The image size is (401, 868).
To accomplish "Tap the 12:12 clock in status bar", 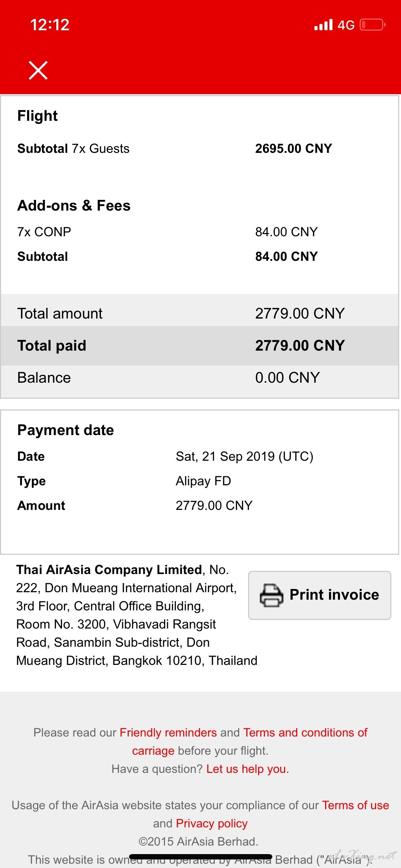I will pos(50,25).
